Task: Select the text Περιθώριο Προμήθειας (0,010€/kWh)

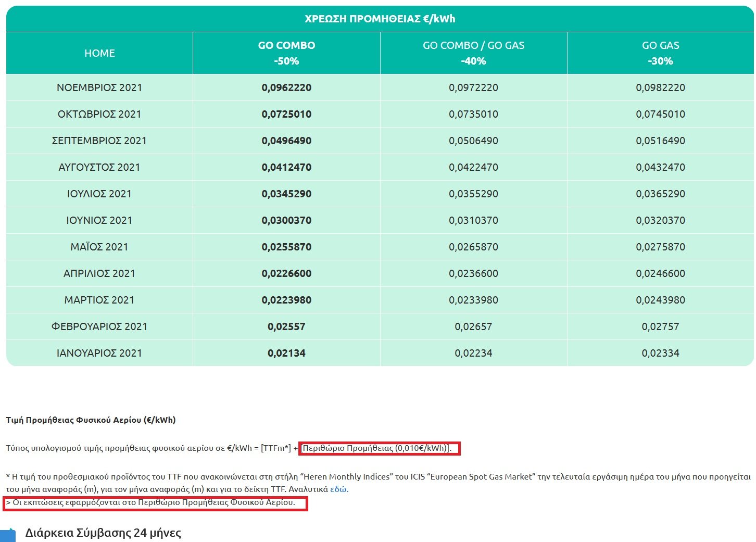Action: (375, 448)
